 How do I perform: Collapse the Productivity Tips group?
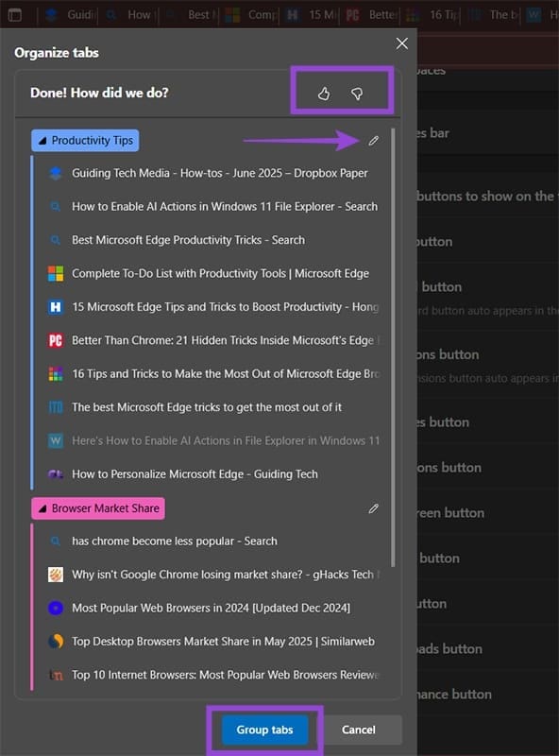click(x=85, y=140)
